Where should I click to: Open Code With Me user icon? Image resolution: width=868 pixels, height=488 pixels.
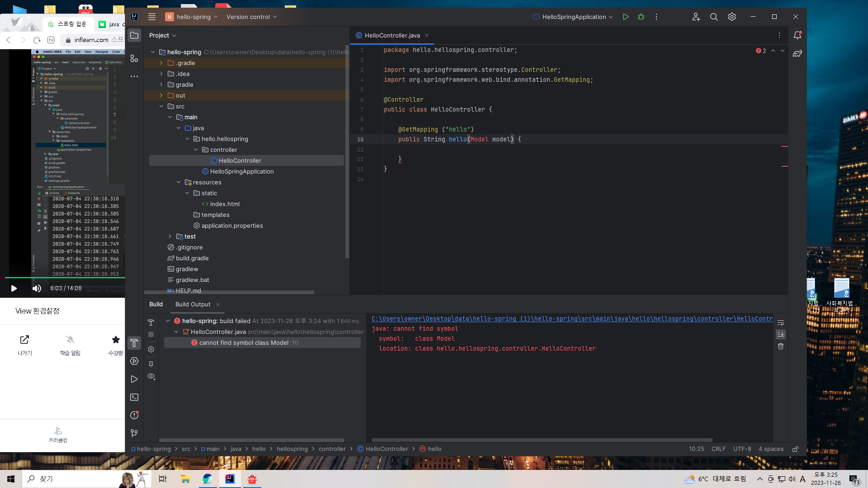(696, 17)
